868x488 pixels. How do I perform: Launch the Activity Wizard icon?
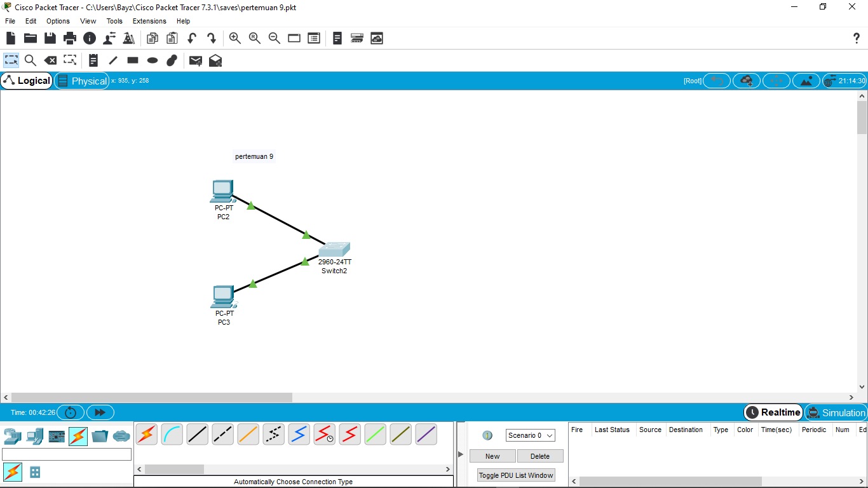[129, 38]
